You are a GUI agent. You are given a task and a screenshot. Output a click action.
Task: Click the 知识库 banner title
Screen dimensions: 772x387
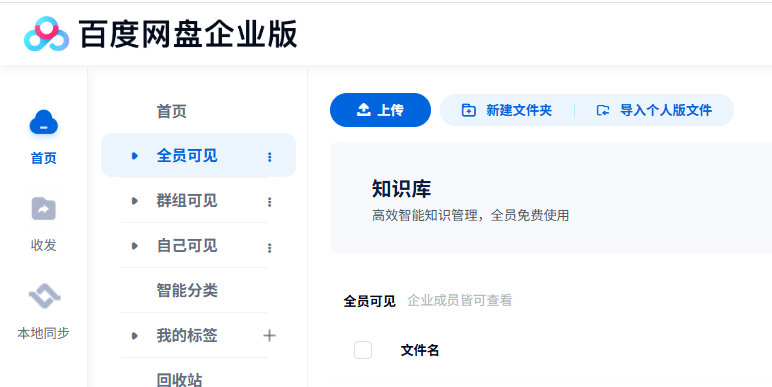(401, 189)
